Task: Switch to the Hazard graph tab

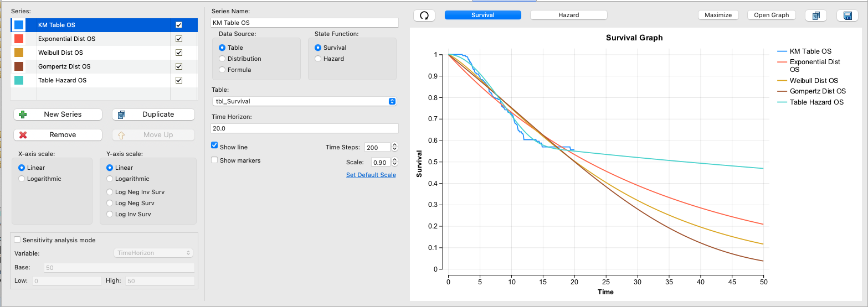Action: tap(569, 15)
